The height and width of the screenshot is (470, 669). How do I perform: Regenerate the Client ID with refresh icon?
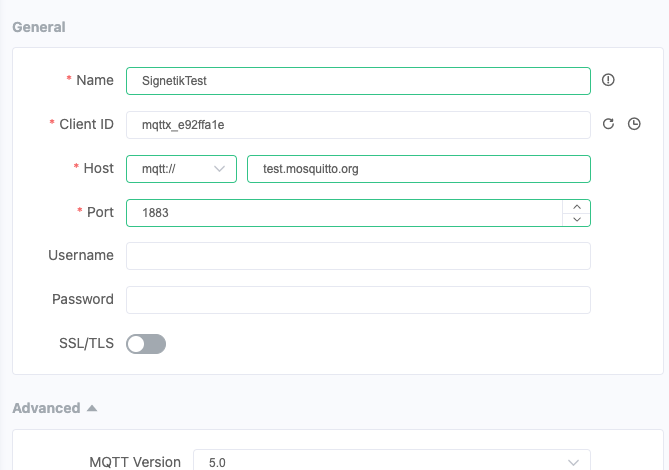(607, 124)
